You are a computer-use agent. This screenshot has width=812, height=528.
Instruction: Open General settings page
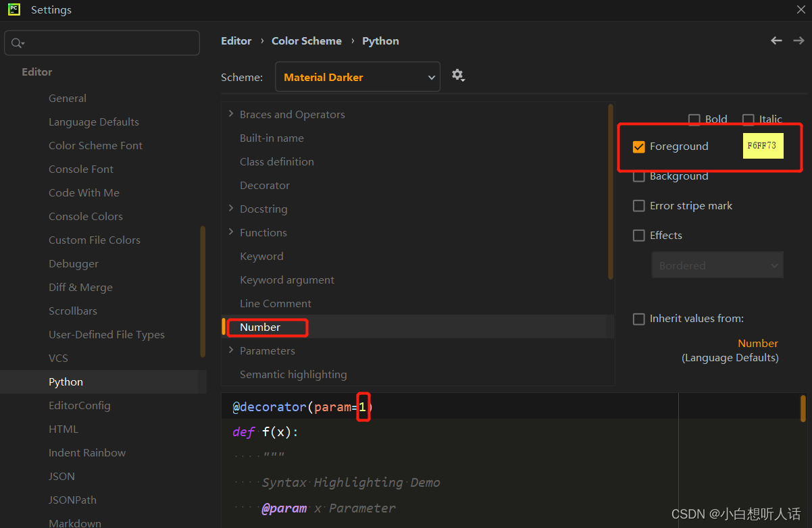(68, 98)
